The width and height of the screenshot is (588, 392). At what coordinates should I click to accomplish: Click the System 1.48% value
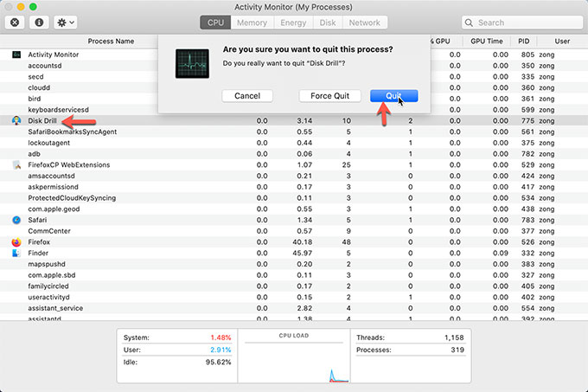tap(220, 337)
